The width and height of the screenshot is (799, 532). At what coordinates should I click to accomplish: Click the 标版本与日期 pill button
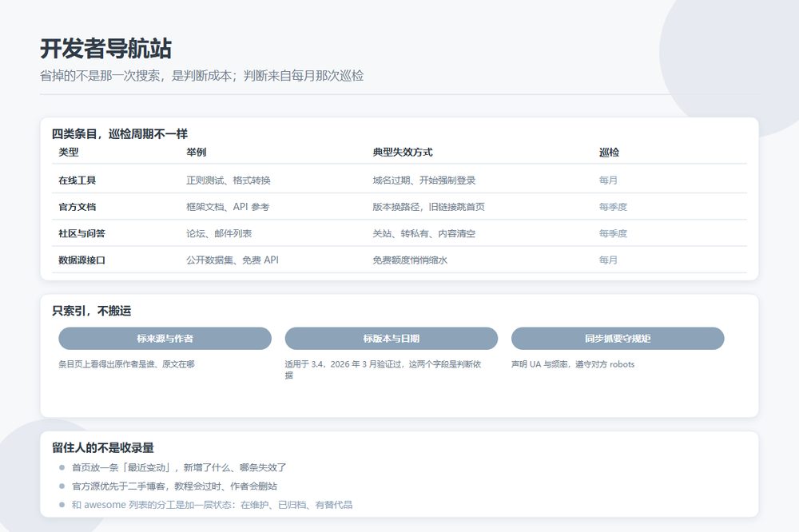point(391,339)
